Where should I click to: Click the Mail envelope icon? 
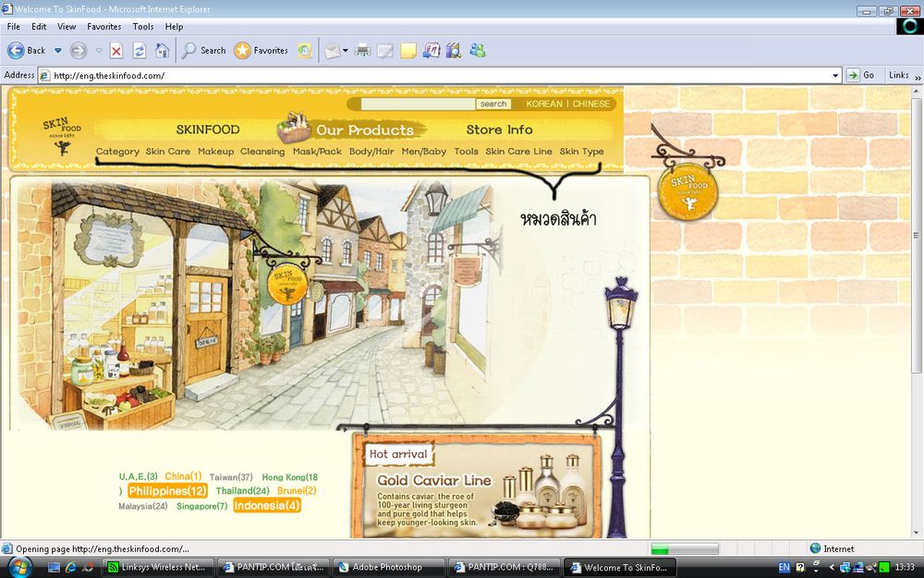(333, 51)
